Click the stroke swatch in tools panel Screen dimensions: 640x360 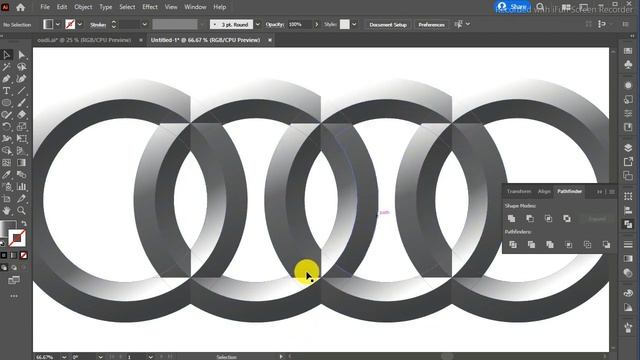17,238
